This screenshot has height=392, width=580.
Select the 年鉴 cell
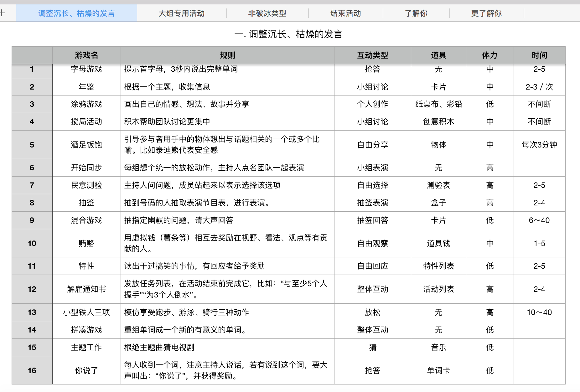(86, 87)
